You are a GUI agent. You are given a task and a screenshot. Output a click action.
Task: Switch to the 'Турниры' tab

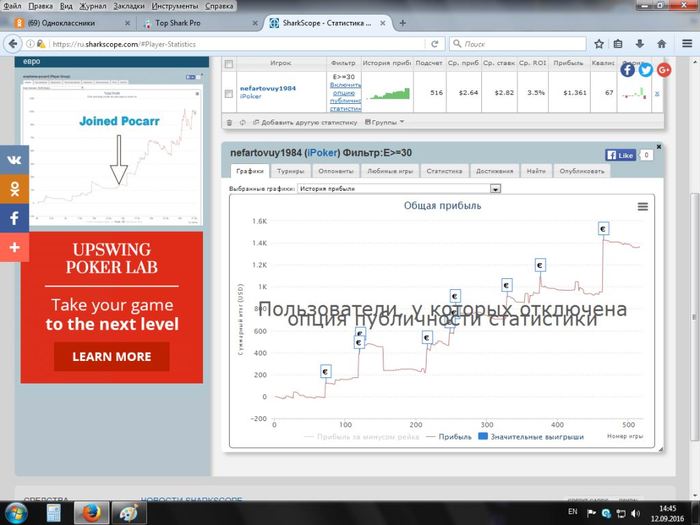click(x=290, y=171)
